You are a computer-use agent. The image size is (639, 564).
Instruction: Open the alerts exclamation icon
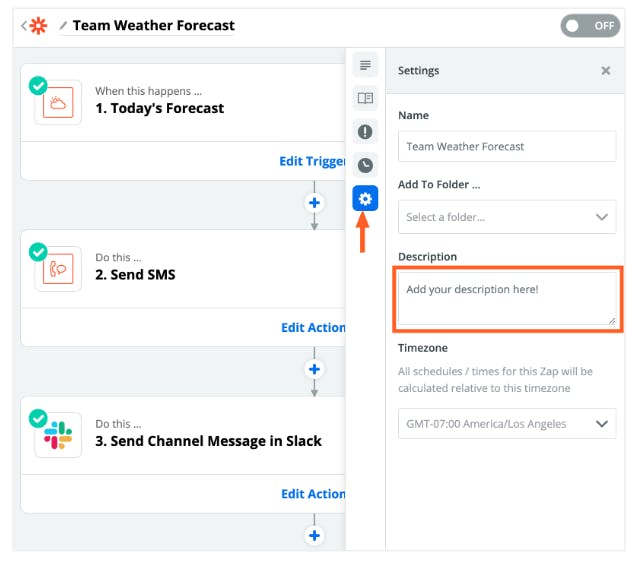point(365,132)
